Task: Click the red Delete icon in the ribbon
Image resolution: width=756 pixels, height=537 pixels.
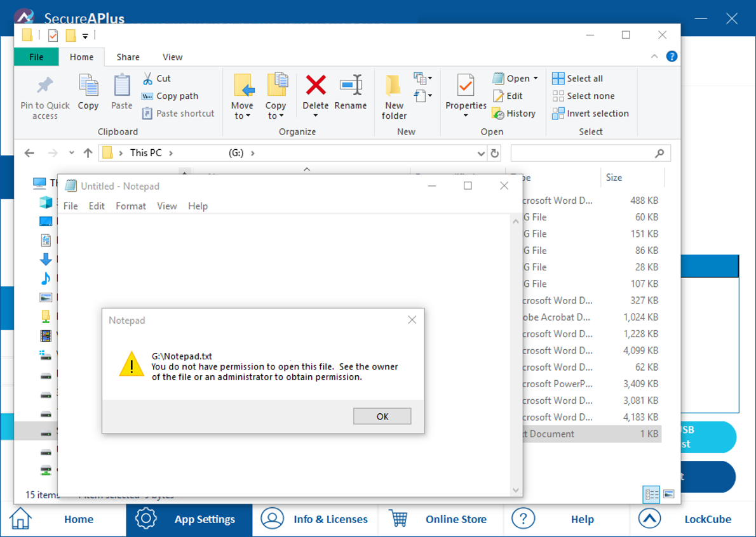Action: (315, 85)
